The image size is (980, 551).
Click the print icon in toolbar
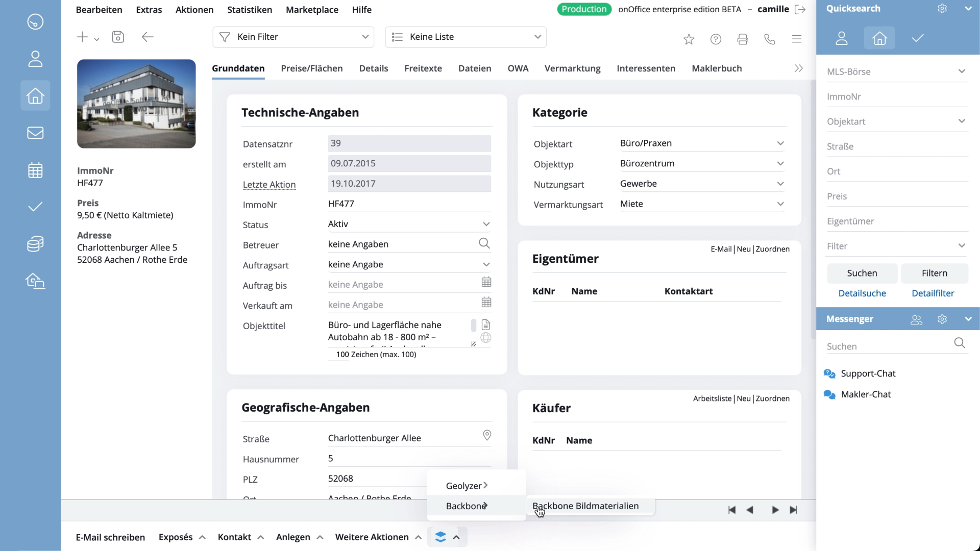point(743,39)
